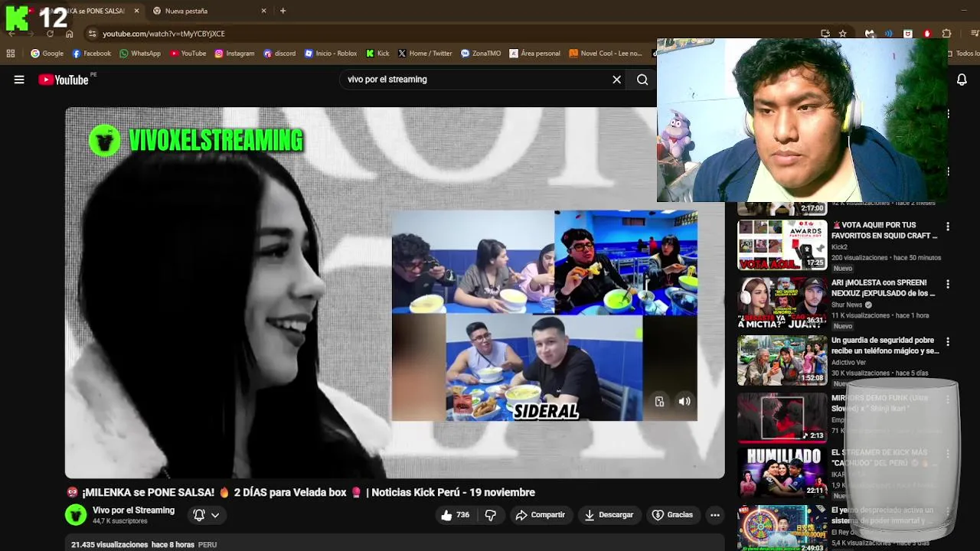Open options for guardia de seguridad video
Screen dimensions: 980x551
tap(948, 341)
